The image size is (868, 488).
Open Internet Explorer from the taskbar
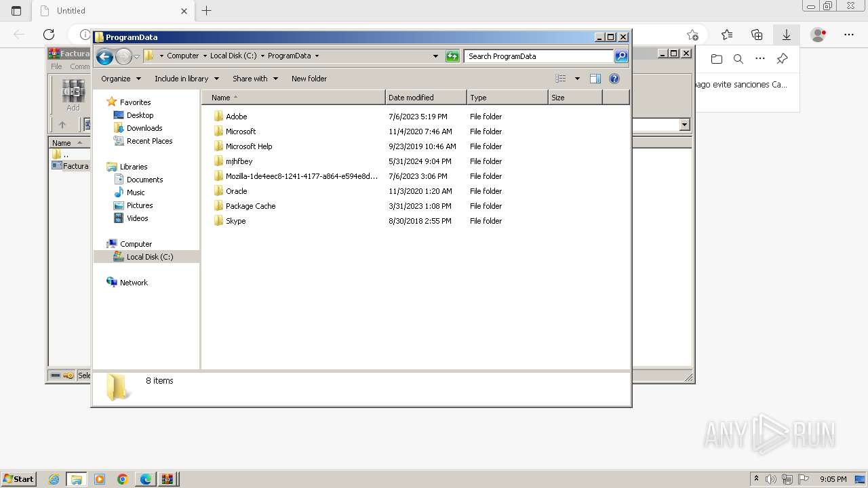pos(54,479)
